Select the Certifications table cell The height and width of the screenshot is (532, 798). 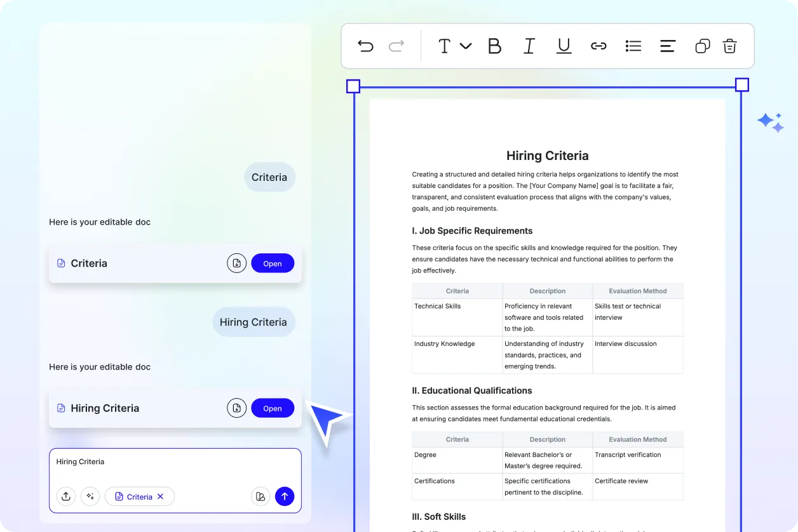pos(457,486)
